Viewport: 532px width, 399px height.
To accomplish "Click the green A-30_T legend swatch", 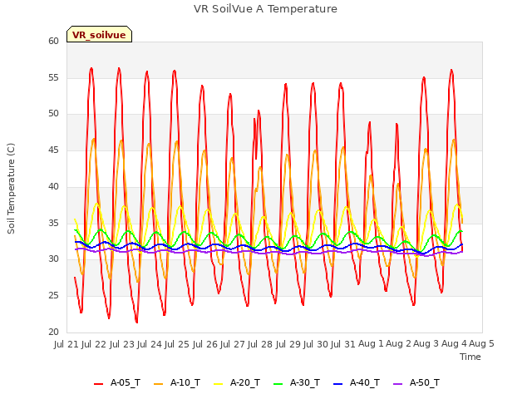I will click(x=278, y=384).
